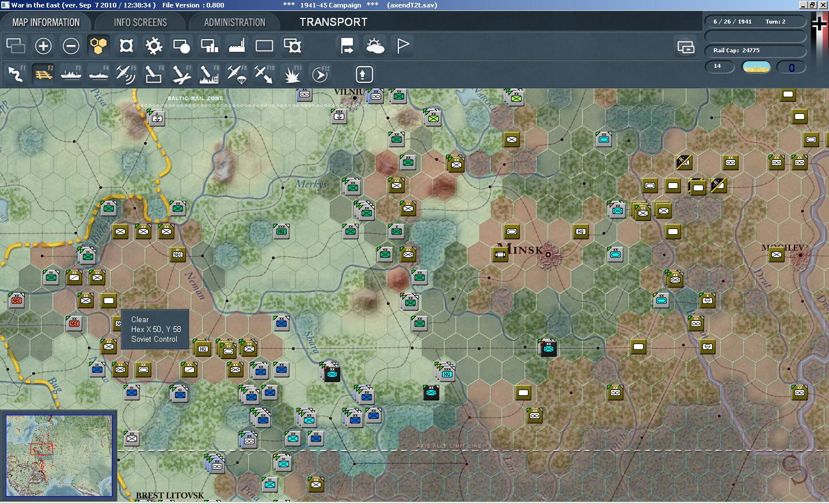The height and width of the screenshot is (504, 829).
Task: Click the Minsk city marker
Action: pos(548,254)
